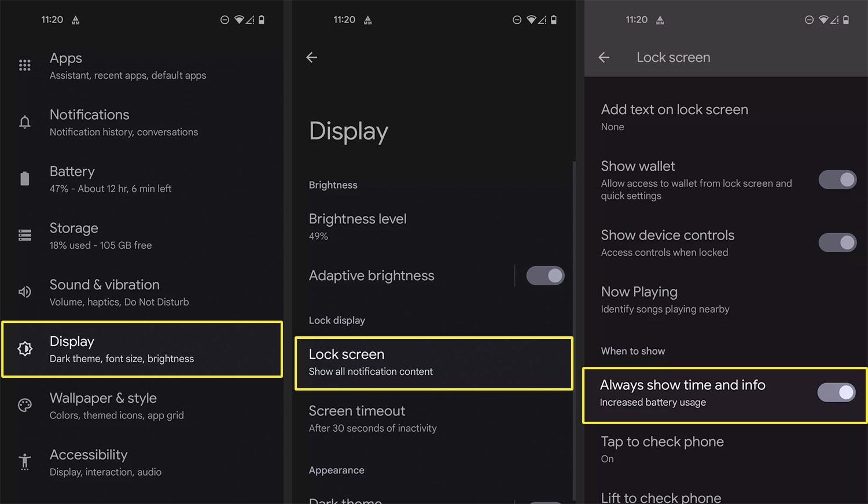Image resolution: width=868 pixels, height=504 pixels.
Task: Toggle Show device controls
Action: [837, 242]
